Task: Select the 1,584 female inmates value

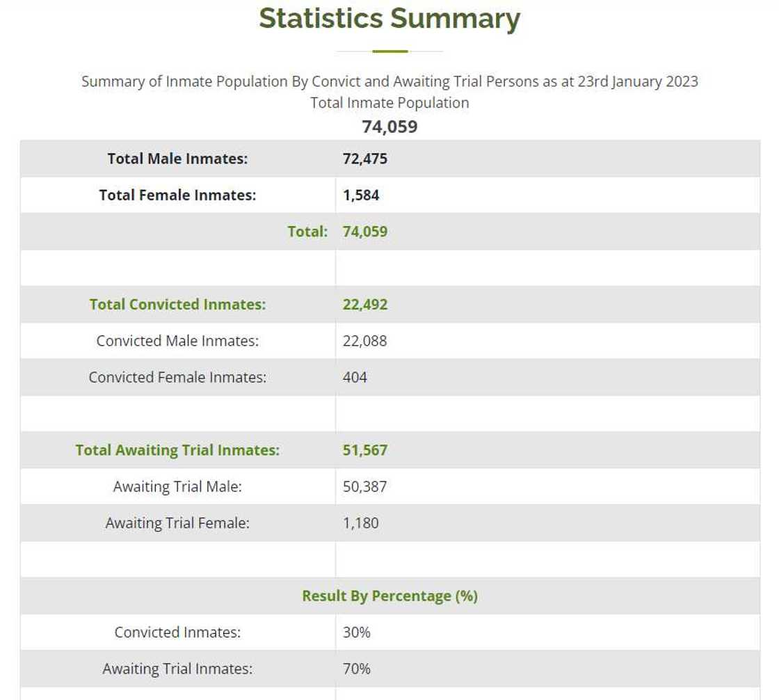Action: 361,195
